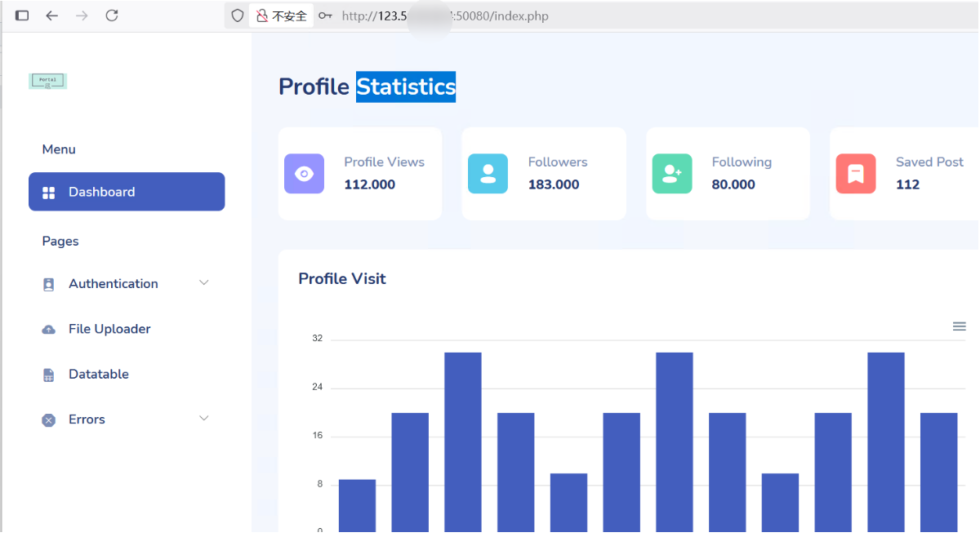Click the tallest third bar in chart
This screenshot has width=980, height=537.
coord(463,441)
